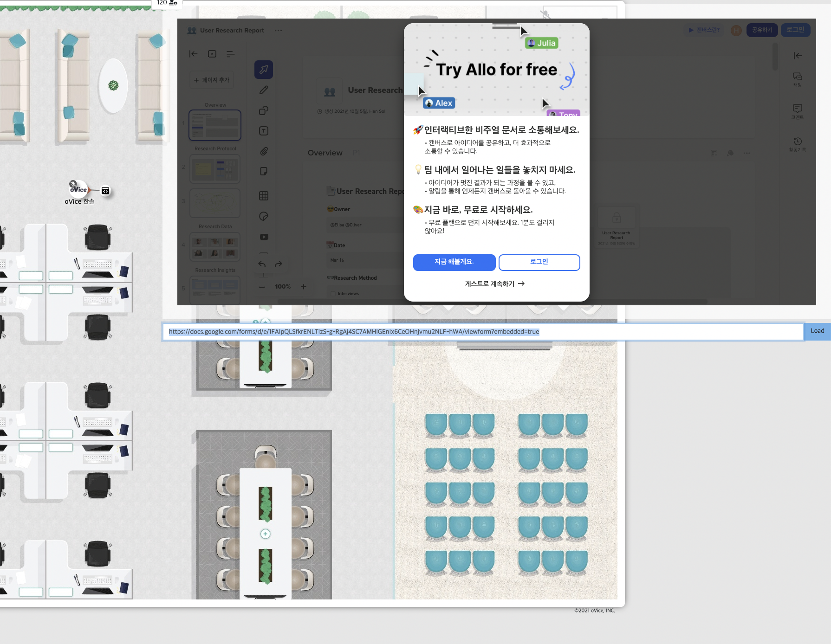Select the sticker tool

[x=264, y=216]
